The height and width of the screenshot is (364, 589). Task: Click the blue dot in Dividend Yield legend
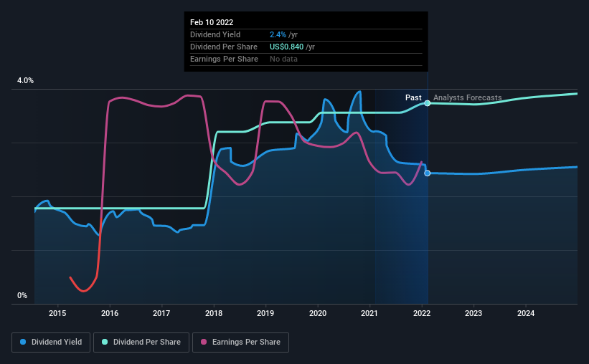click(24, 343)
